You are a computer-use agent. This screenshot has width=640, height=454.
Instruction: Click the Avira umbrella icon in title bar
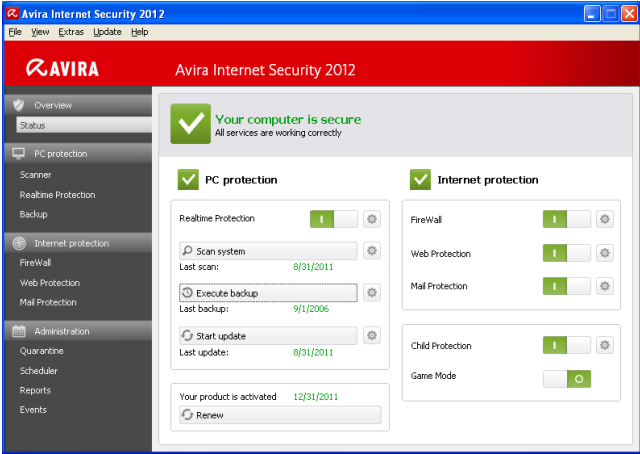(12, 13)
